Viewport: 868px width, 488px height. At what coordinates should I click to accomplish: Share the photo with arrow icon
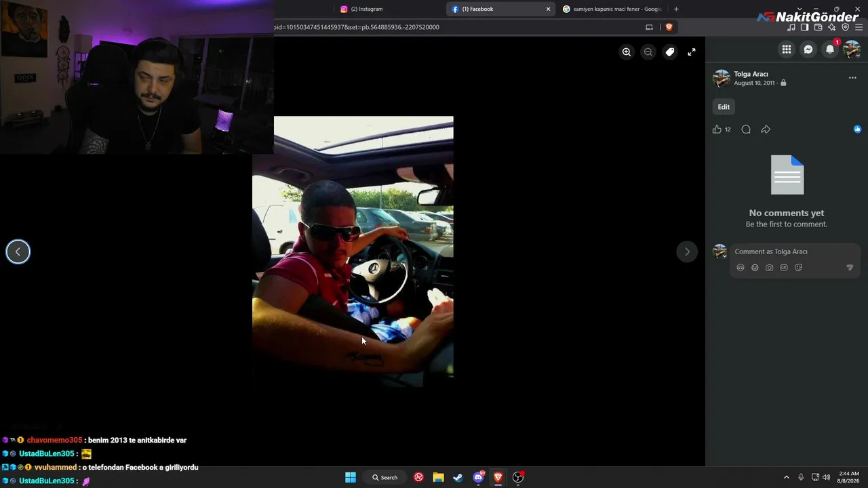766,129
